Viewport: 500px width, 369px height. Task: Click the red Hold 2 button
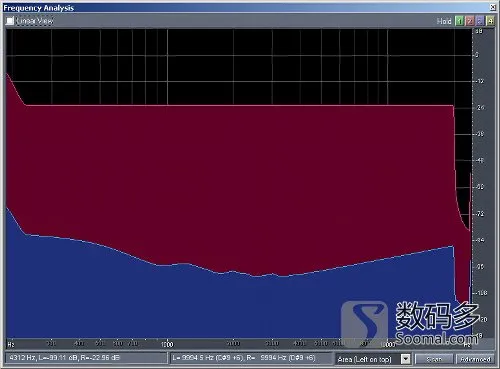(469, 21)
